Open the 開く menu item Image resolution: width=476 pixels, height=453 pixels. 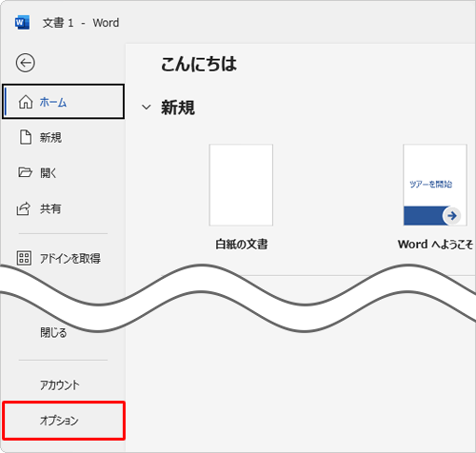click(63, 173)
